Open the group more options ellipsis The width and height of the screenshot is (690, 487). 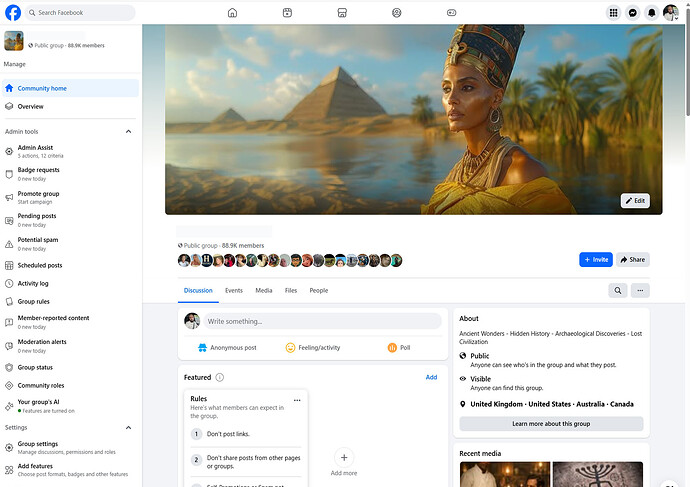(640, 290)
